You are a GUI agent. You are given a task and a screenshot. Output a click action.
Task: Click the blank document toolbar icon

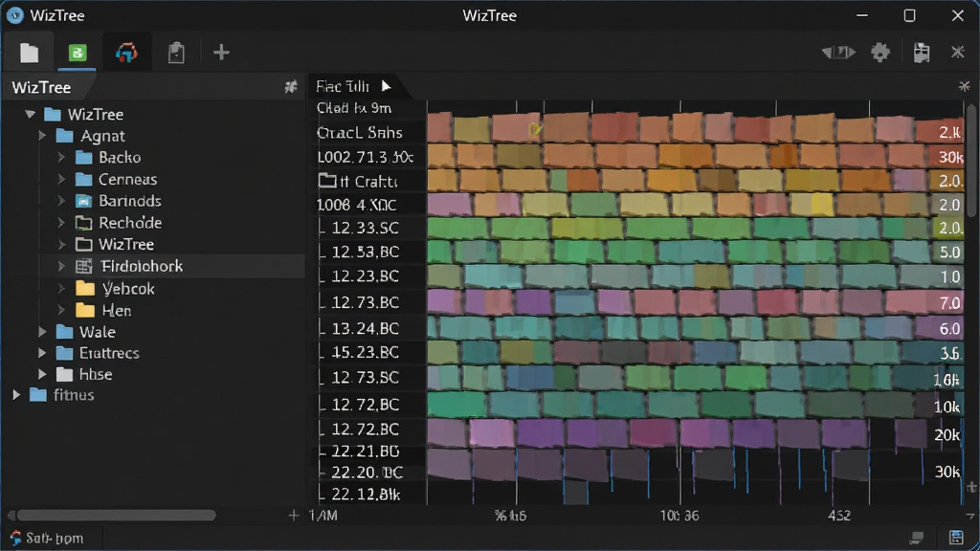pyautogui.click(x=29, y=54)
